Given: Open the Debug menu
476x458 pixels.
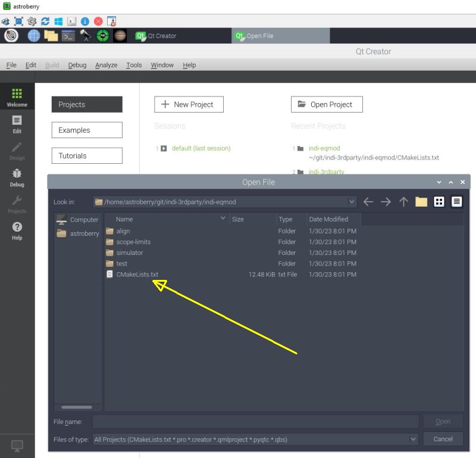Looking at the screenshot, I should coord(77,65).
